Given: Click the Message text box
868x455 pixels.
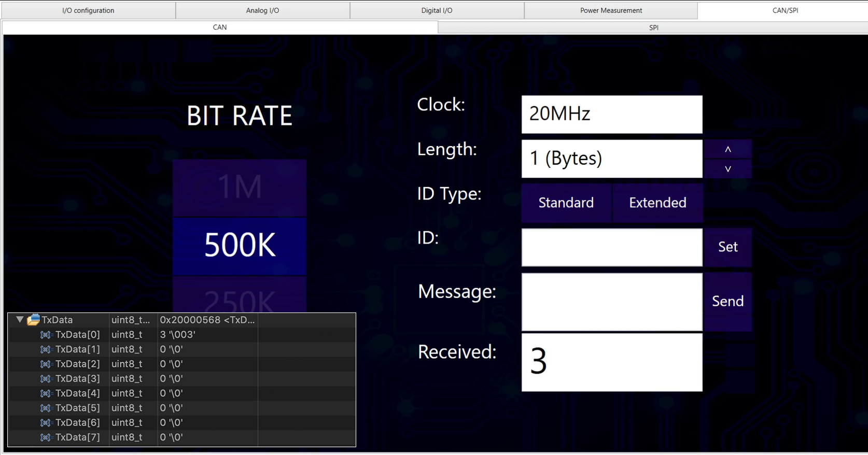Looking at the screenshot, I should 612,302.
